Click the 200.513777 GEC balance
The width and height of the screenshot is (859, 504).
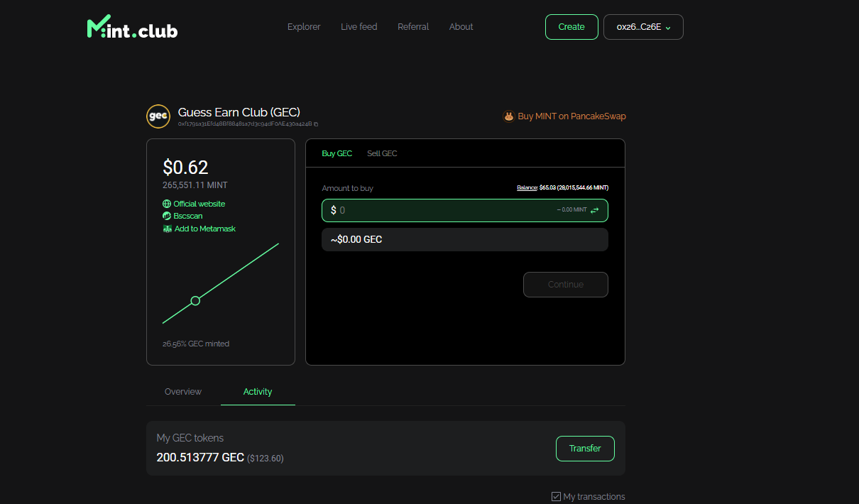click(x=200, y=458)
